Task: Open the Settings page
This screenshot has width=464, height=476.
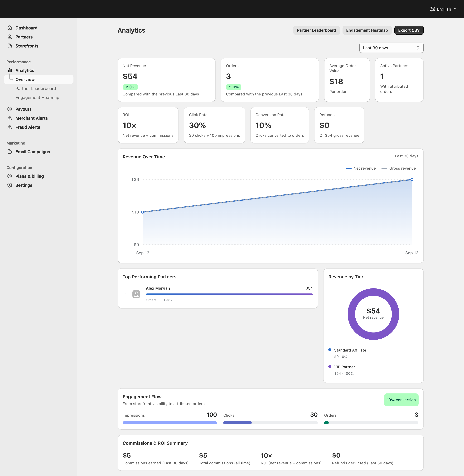Action: [24, 185]
